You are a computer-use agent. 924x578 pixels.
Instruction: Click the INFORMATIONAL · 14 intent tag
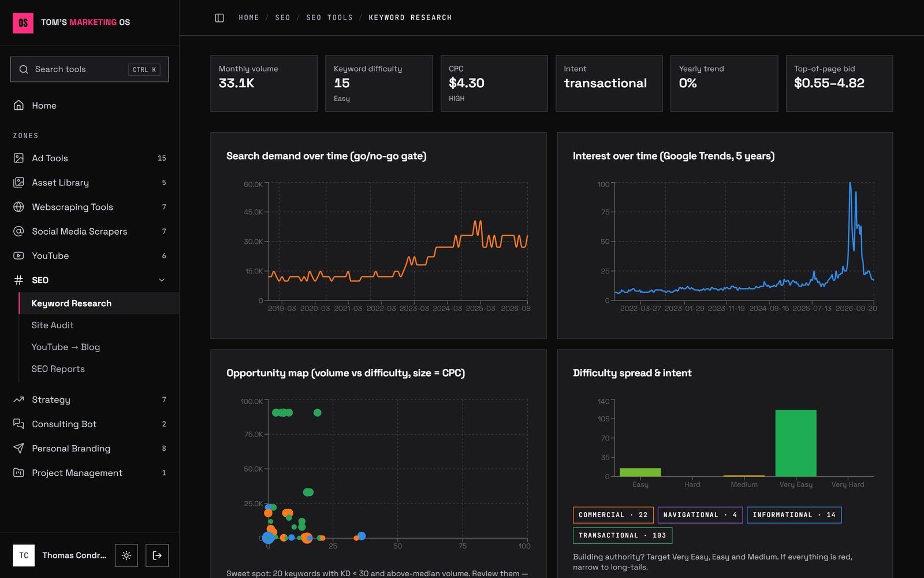point(794,514)
